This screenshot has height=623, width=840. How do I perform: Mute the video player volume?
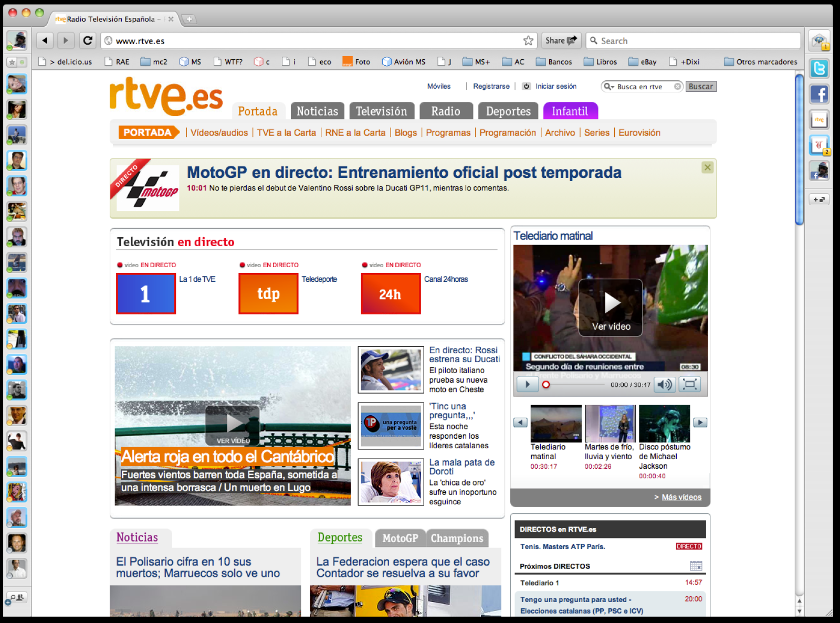pos(665,384)
